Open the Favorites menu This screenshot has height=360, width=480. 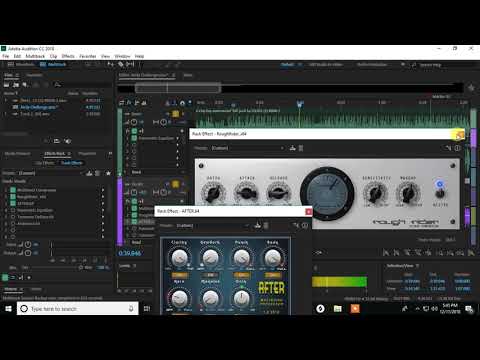click(x=88, y=56)
